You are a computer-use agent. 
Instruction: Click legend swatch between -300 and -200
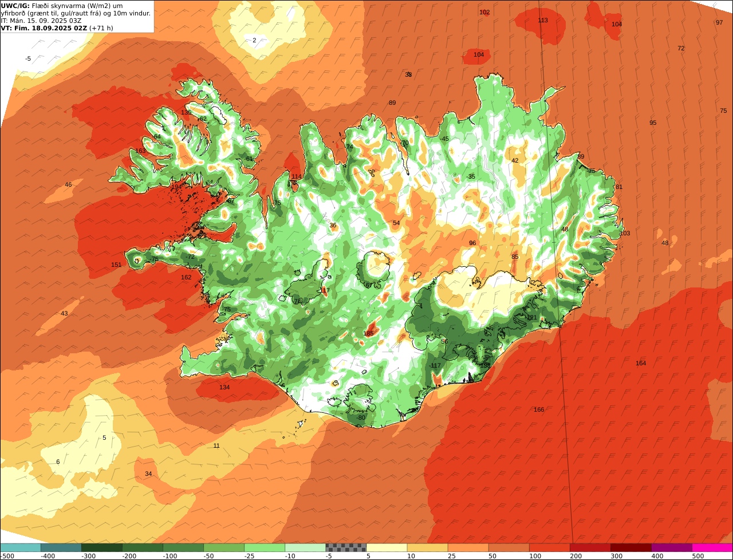point(101,547)
